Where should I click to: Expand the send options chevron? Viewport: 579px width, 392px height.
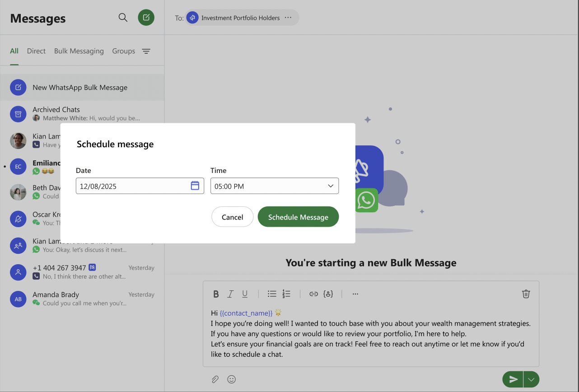click(531, 379)
